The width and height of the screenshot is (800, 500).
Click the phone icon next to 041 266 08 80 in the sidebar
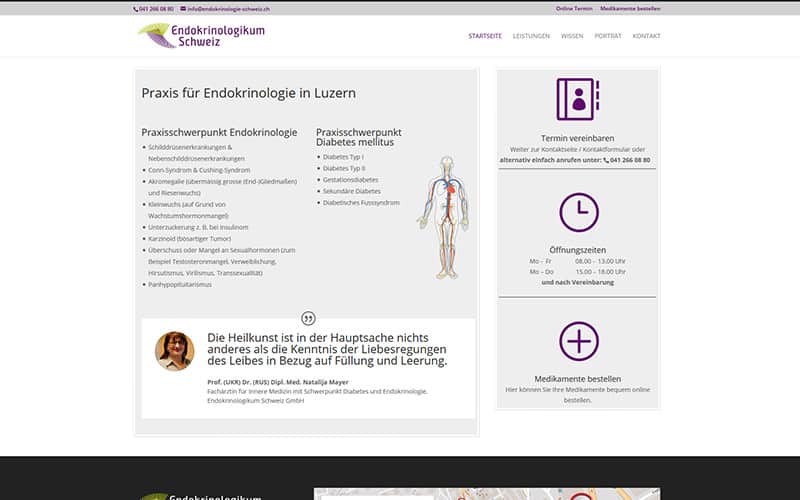[606, 160]
